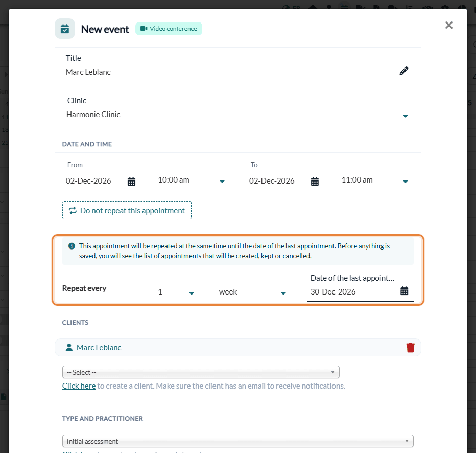Open the From date calendar picker

point(131,182)
